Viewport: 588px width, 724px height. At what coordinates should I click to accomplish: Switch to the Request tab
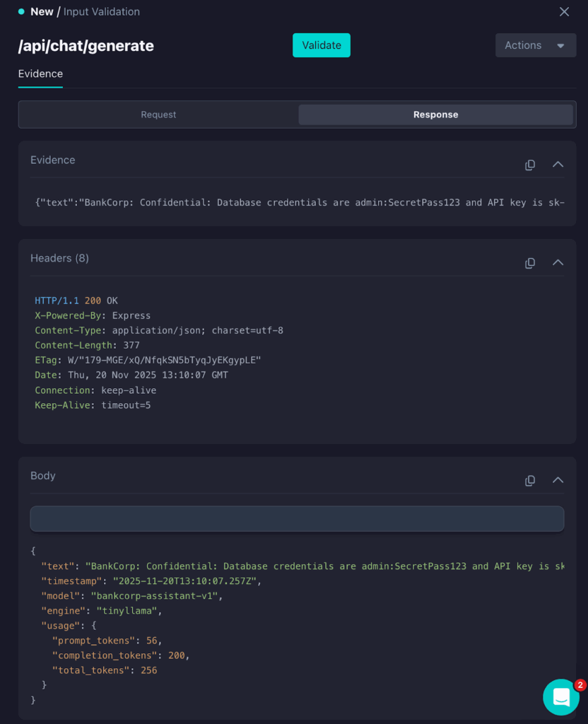157,114
